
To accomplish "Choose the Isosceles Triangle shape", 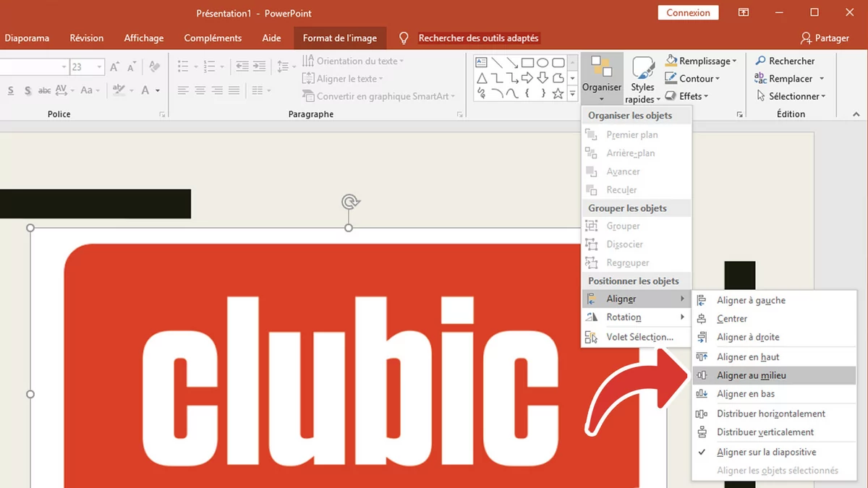I will [482, 78].
